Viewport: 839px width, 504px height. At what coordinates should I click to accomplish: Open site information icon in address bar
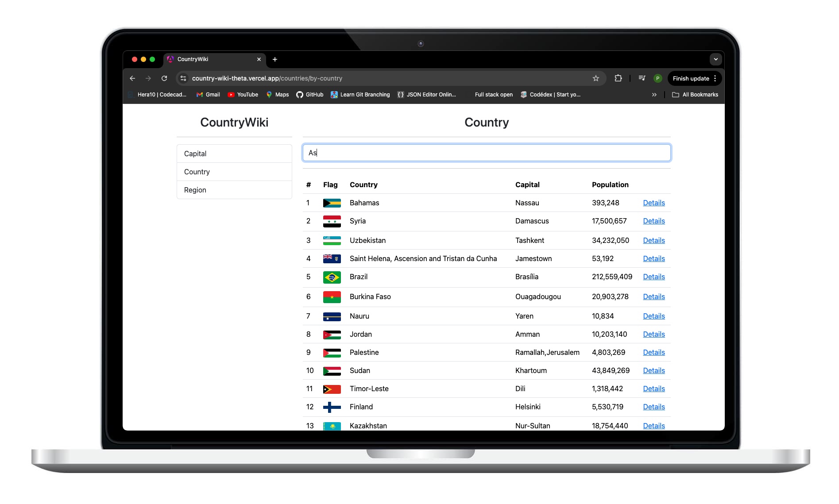[183, 78]
